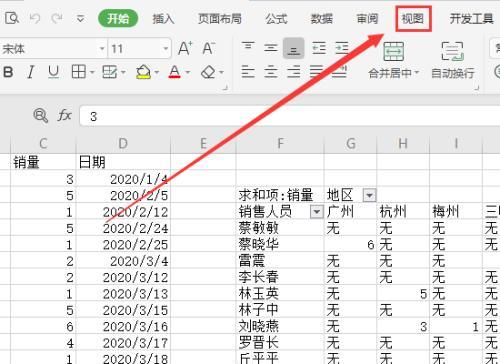The width and height of the screenshot is (500, 364).
Task: Click the 自动换行 wrap text button
Action: [x=453, y=60]
